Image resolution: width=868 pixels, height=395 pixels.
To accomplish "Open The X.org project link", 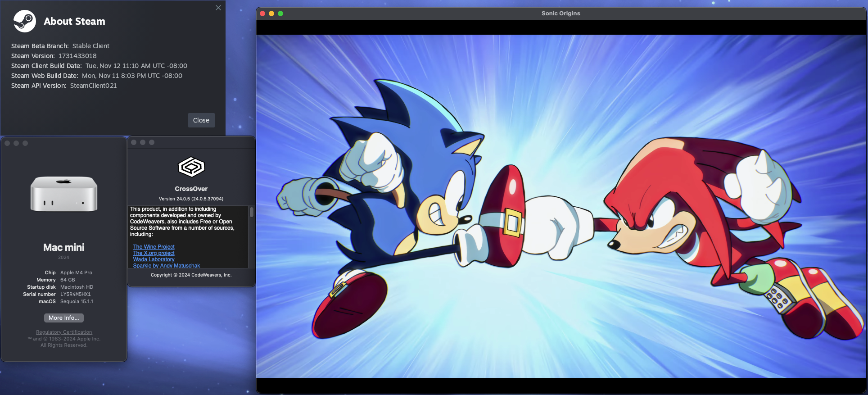I will (154, 253).
